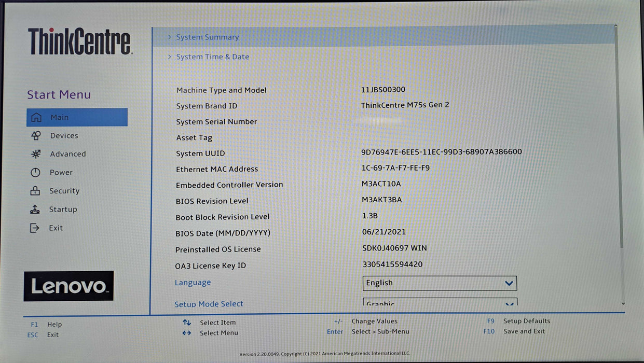Open the Setup Mode Select dropdown
This screenshot has height=363, width=644.
440,302
